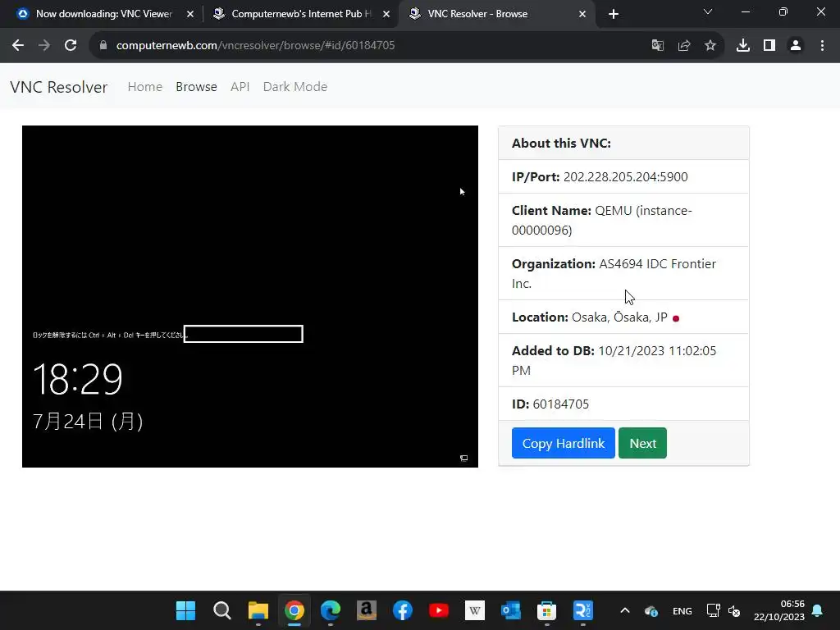The height and width of the screenshot is (630, 840).
Task: Bookmark this page with the star icon
Action: pos(710,46)
